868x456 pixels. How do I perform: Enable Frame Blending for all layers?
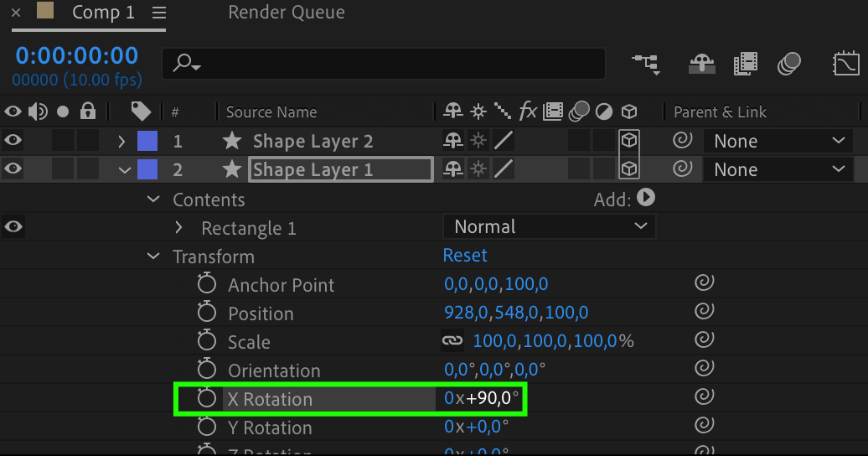(745, 64)
